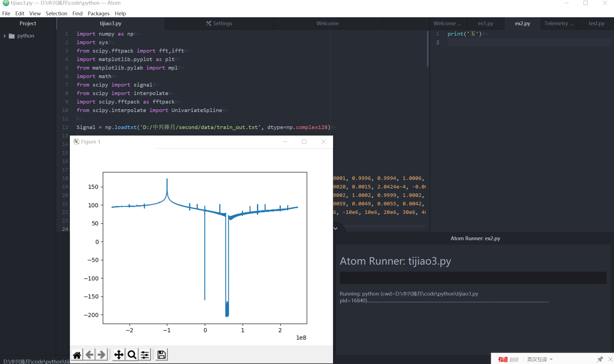The height and width of the screenshot is (364, 614).
Task: Activate the Zoom to rectangle tool
Action: tap(132, 355)
